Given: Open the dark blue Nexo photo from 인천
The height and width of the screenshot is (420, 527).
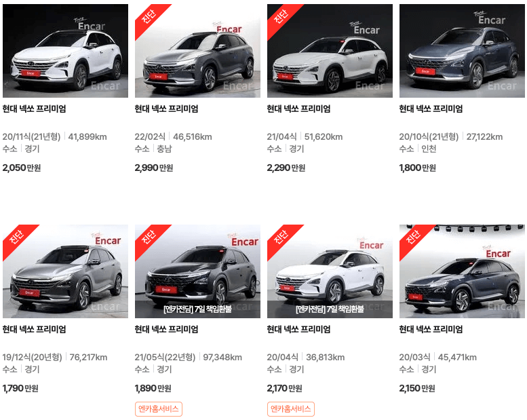Looking at the screenshot, I should [x=462, y=51].
